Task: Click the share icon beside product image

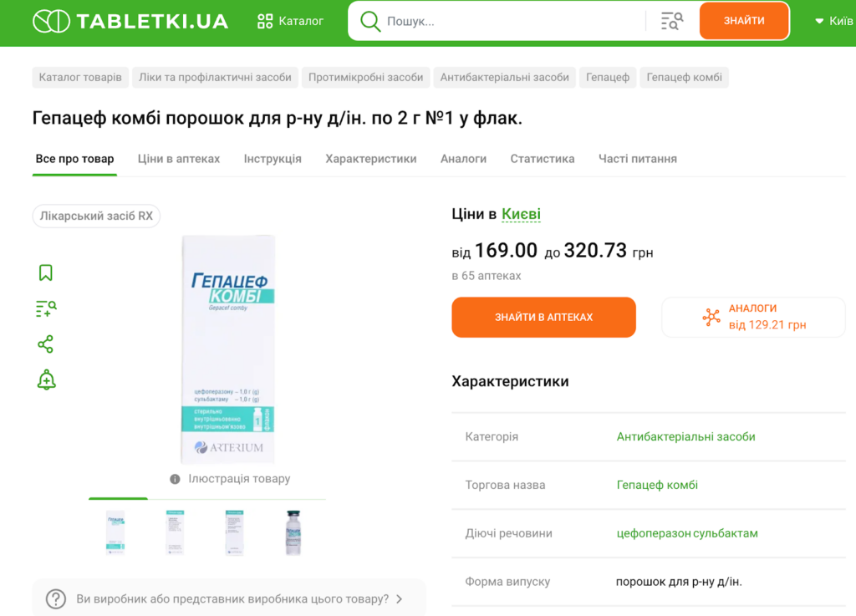Action: click(46, 344)
